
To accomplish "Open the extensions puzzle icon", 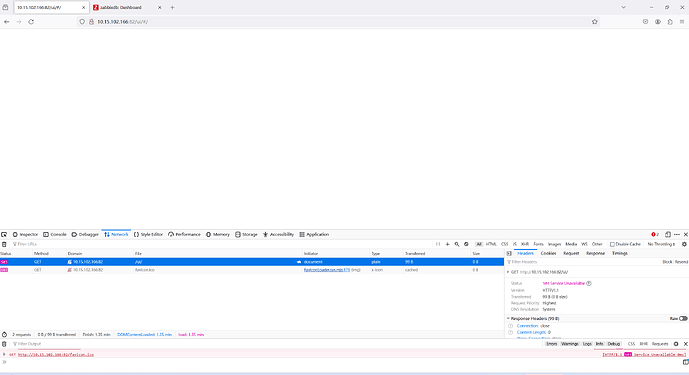I will tap(670, 22).
